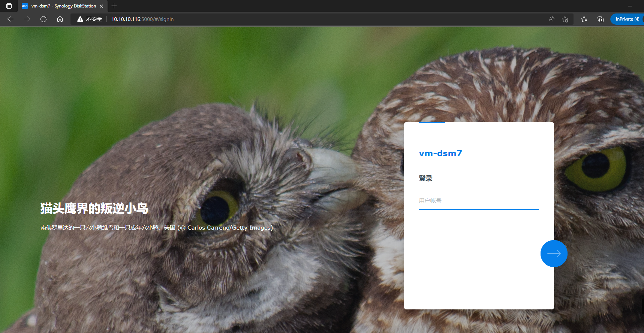Click the InPrivate (4) profile button
Viewport: 644px width, 333px height.
coord(627,19)
